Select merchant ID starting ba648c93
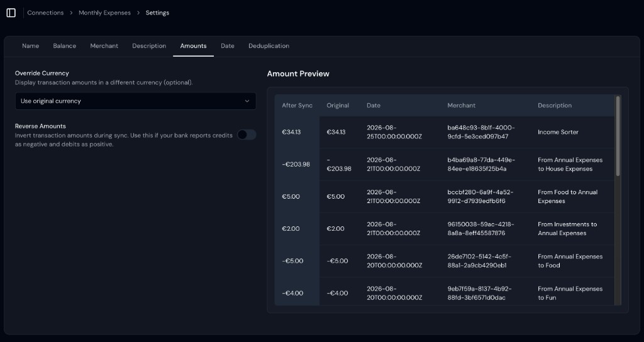 point(481,132)
